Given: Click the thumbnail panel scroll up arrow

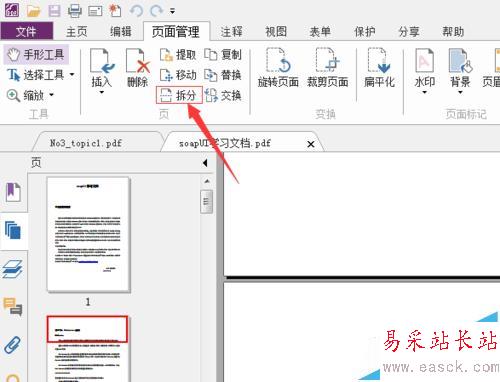Looking at the screenshot, I should (207, 181).
